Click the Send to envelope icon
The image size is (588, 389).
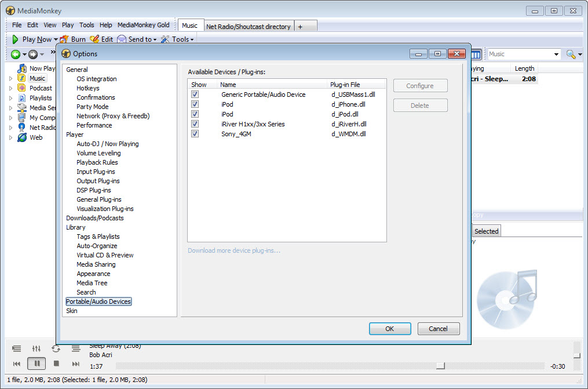coord(122,39)
